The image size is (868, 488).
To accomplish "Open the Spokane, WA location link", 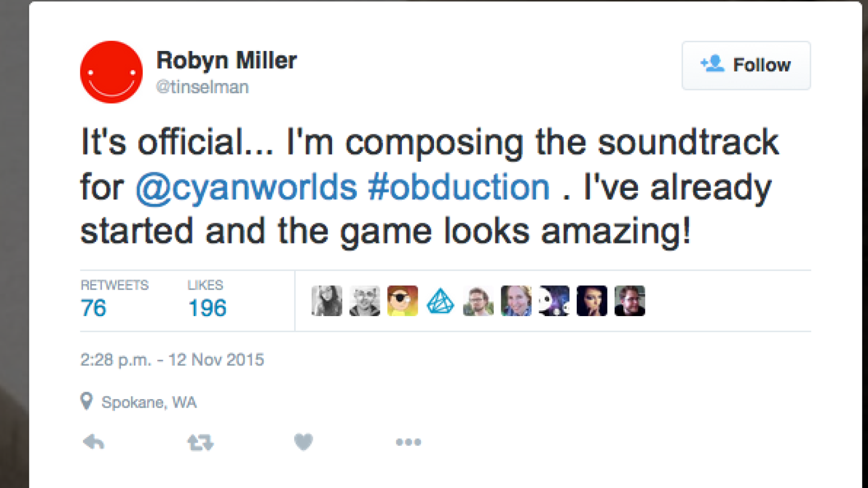I will (149, 402).
